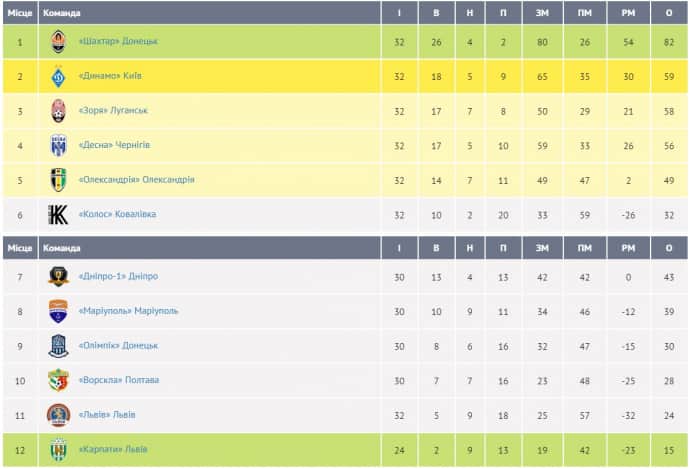Viewport: 690px width, 469px height.
Task: Open the «Шахтар» Донецьк team link
Action: [118, 41]
